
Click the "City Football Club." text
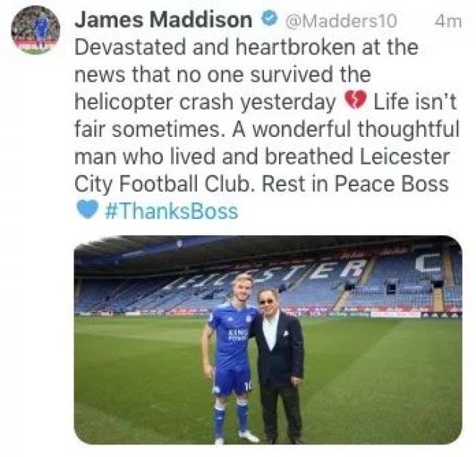tap(164, 184)
